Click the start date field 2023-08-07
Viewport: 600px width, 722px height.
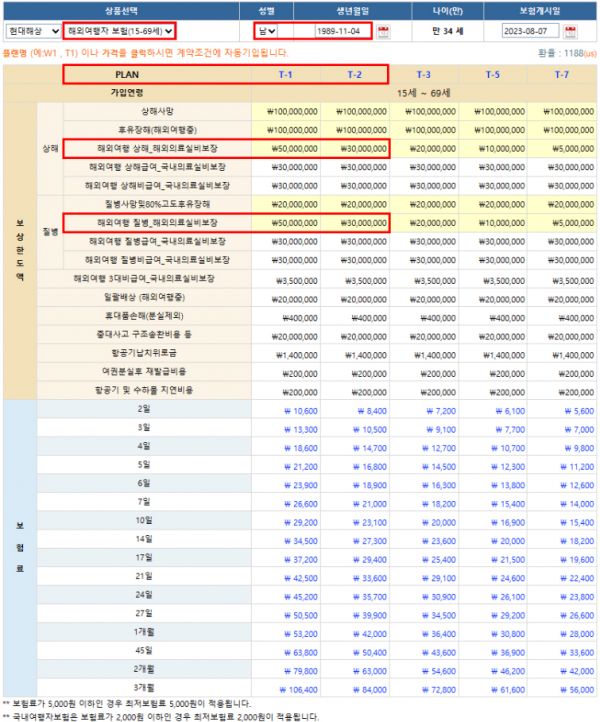click(x=532, y=31)
